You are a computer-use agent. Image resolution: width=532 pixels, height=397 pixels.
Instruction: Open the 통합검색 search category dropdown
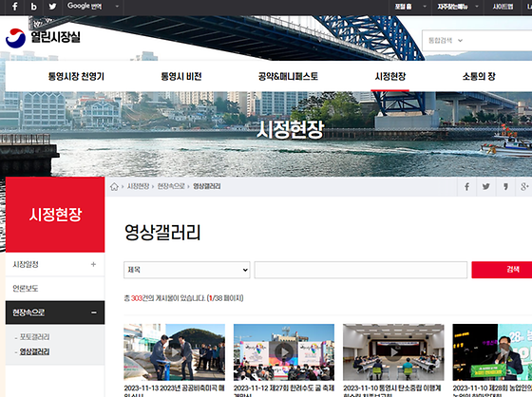click(x=446, y=41)
